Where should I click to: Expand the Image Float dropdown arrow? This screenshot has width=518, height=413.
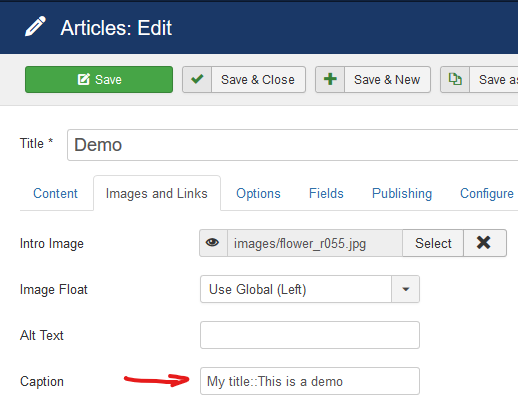tap(405, 289)
